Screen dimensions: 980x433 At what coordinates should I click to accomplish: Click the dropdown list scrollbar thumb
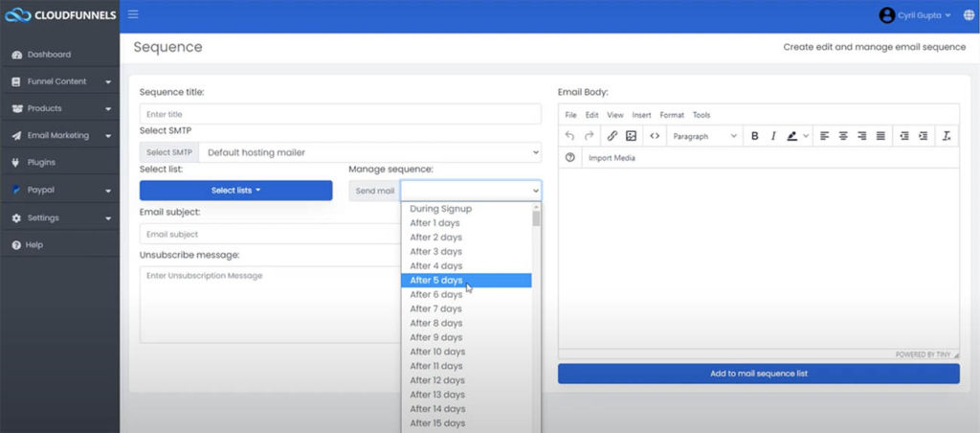click(536, 217)
